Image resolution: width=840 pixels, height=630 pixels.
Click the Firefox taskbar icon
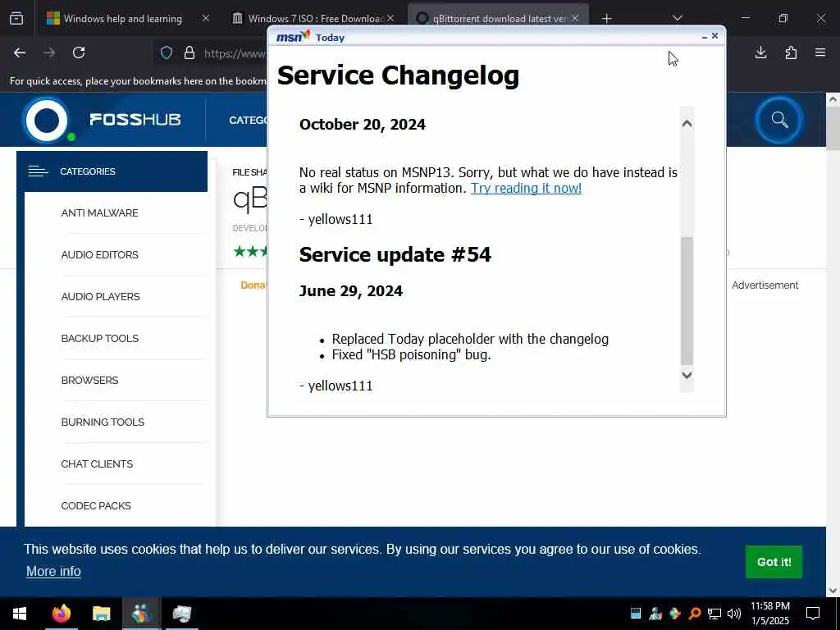tap(61, 614)
